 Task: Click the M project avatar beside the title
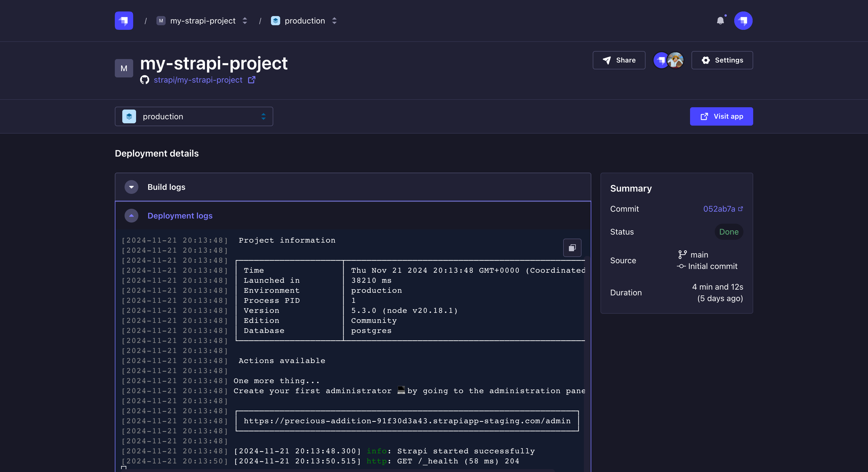124,68
